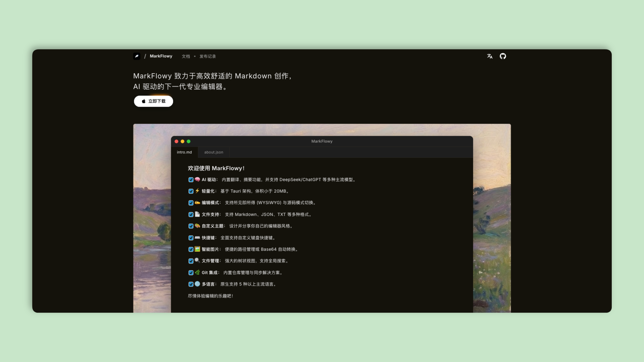Select the intro.md tab

click(184, 152)
